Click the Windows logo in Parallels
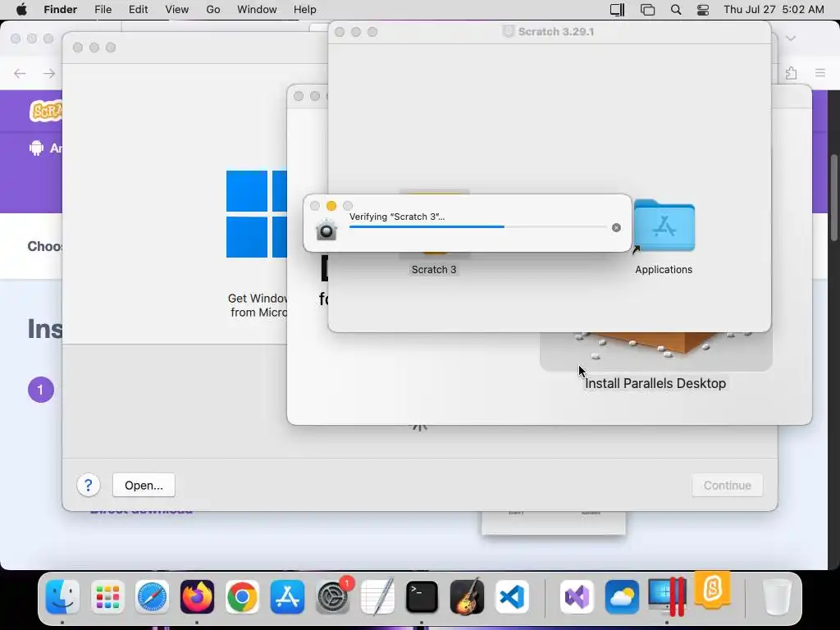 (257, 214)
